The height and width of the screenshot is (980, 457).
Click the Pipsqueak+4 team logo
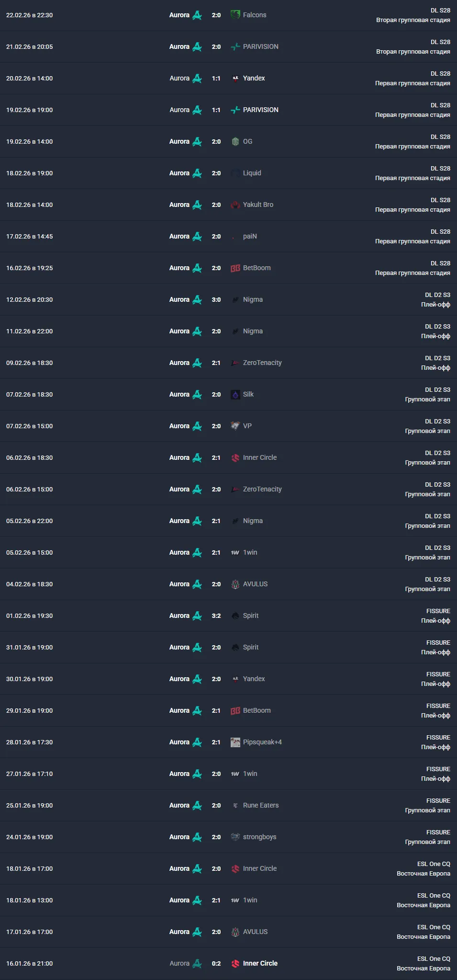click(x=235, y=742)
